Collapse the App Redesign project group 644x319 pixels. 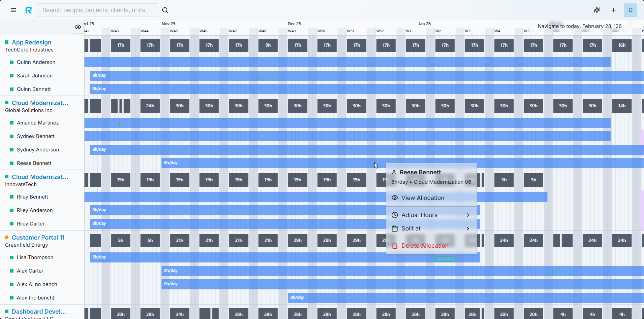[x=31, y=42]
